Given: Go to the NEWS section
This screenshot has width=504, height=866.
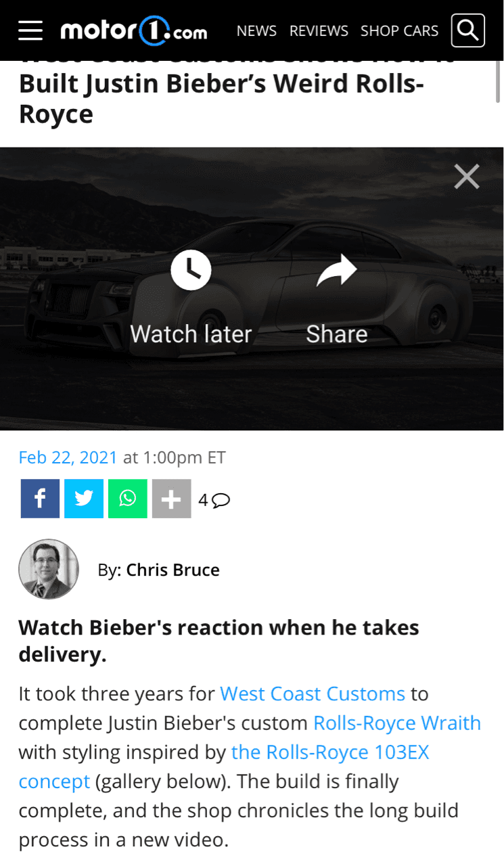Looking at the screenshot, I should 256,31.
